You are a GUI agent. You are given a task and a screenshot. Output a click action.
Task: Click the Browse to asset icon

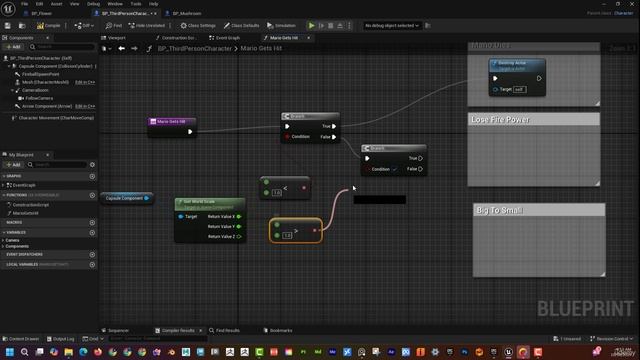22,26
